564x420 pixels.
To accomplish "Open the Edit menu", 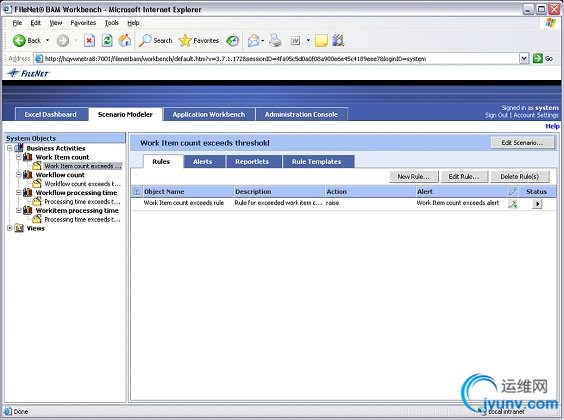I will (x=35, y=23).
